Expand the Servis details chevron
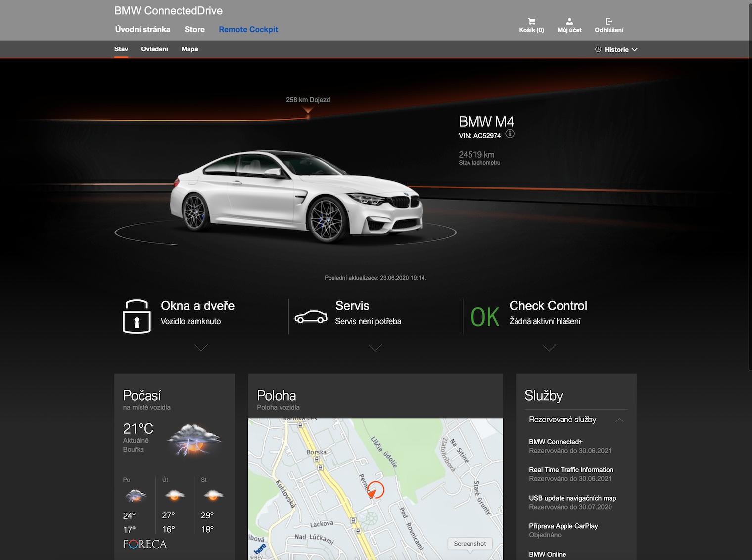This screenshot has height=560, width=752. click(x=376, y=348)
